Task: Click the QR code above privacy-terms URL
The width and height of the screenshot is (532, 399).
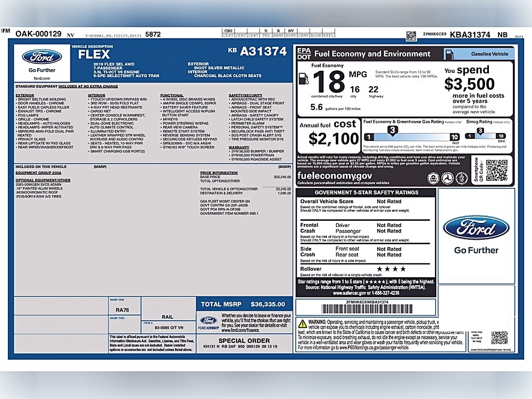Action: point(500,338)
